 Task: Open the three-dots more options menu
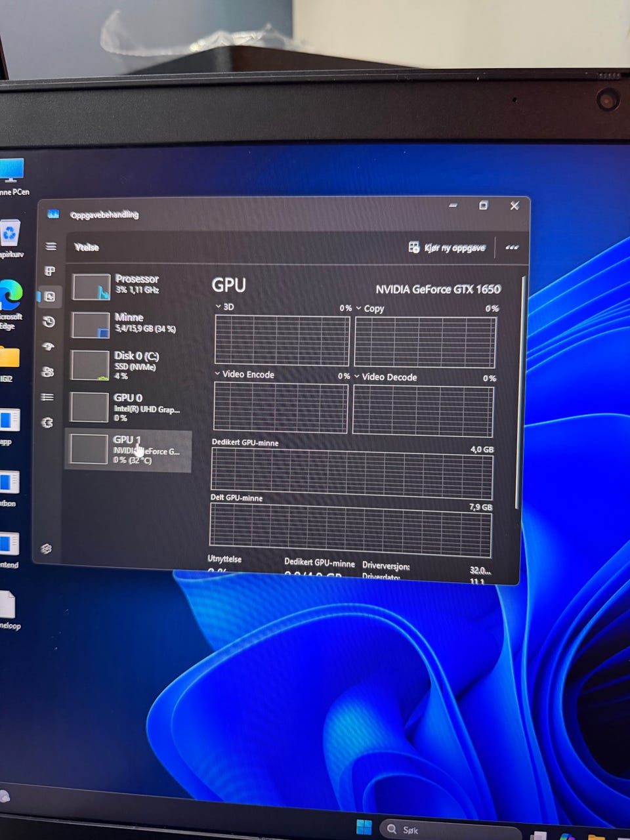512,247
